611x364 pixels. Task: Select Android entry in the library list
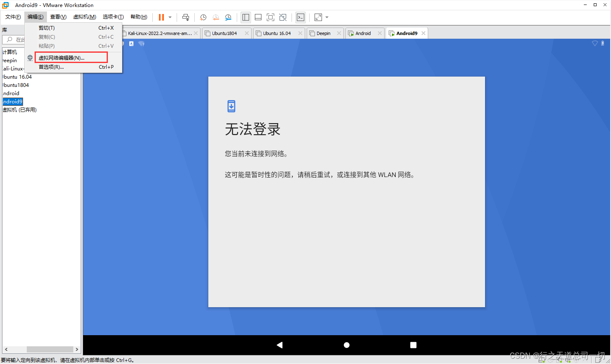click(x=11, y=93)
